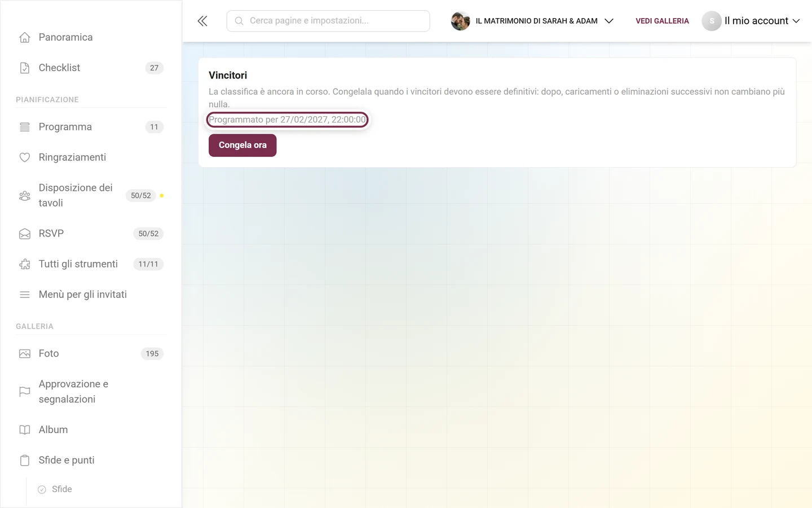Click the Foto picture icon
812x508 pixels.
click(25, 354)
